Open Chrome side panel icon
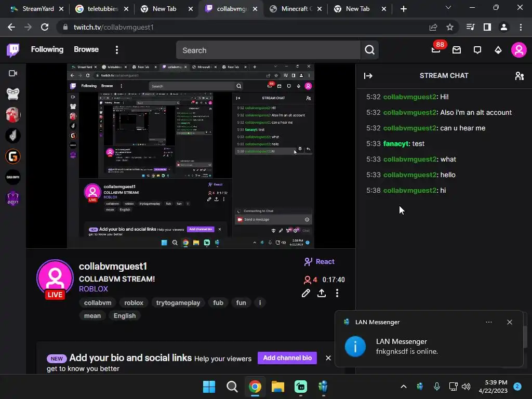 pos(487,27)
